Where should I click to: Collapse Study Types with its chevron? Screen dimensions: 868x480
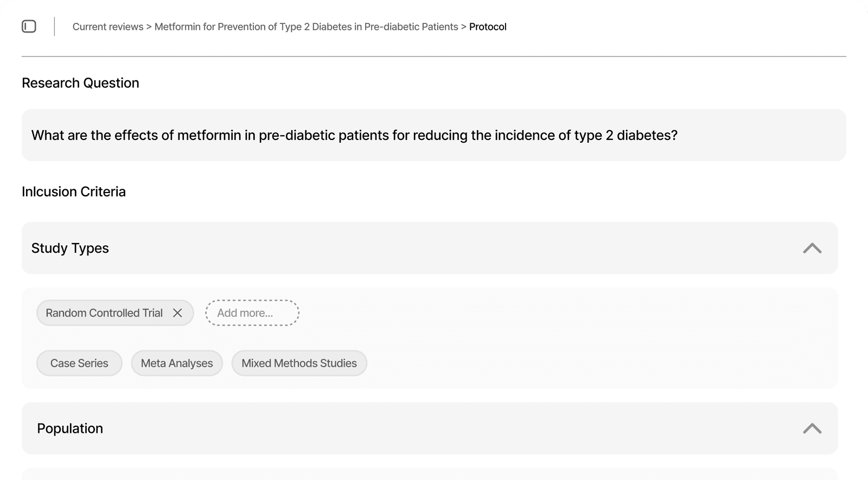812,248
